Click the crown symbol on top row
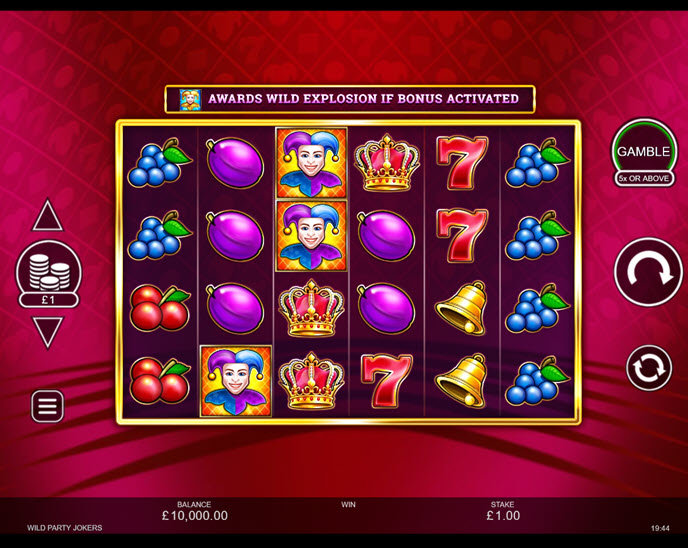Image resolution: width=688 pixels, height=548 pixels. tap(387, 163)
